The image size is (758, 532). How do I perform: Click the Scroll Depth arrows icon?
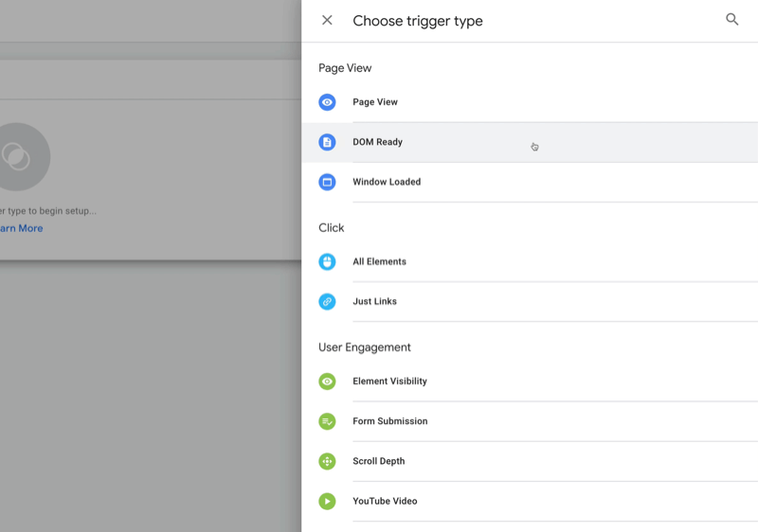[x=327, y=461]
